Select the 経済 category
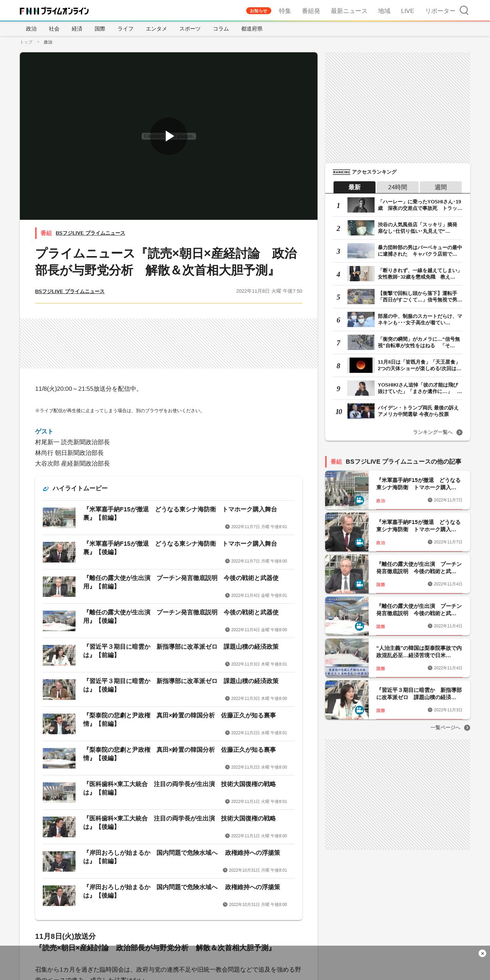This screenshot has width=490, height=980. [77, 29]
